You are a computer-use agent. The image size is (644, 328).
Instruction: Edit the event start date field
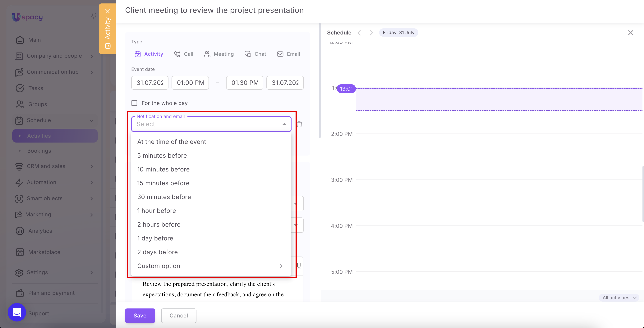[150, 83]
